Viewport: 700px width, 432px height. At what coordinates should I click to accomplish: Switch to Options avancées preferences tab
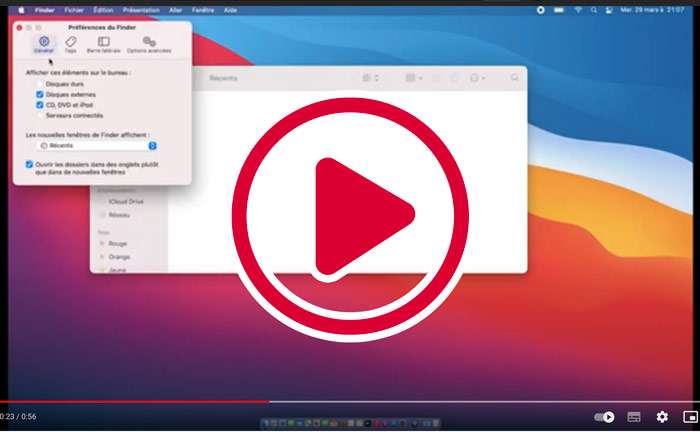[x=149, y=45]
